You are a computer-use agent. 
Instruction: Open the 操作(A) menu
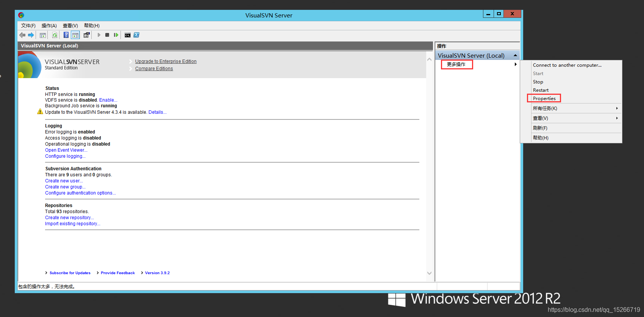pos(49,25)
